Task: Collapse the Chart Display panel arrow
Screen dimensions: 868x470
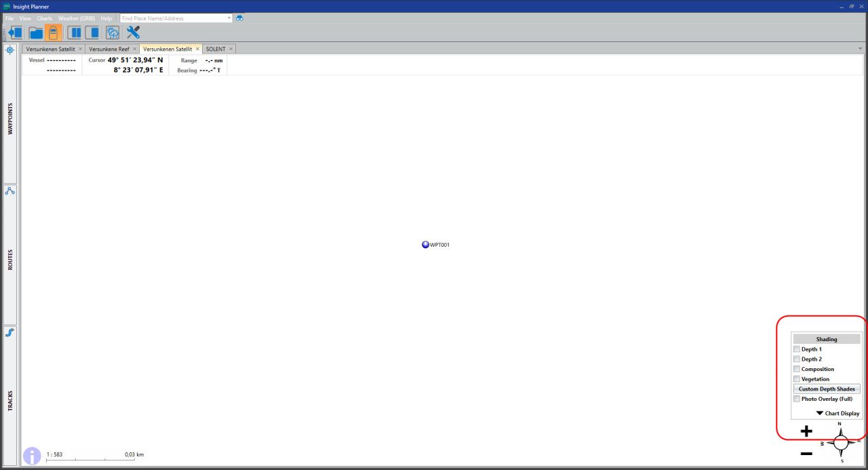Action: click(820, 413)
